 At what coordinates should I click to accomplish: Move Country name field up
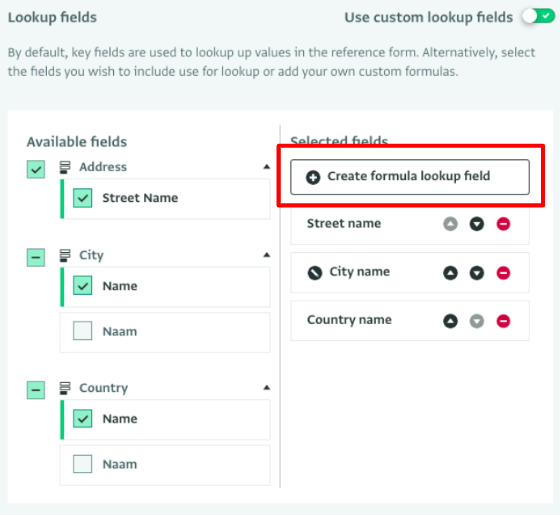[450, 321]
